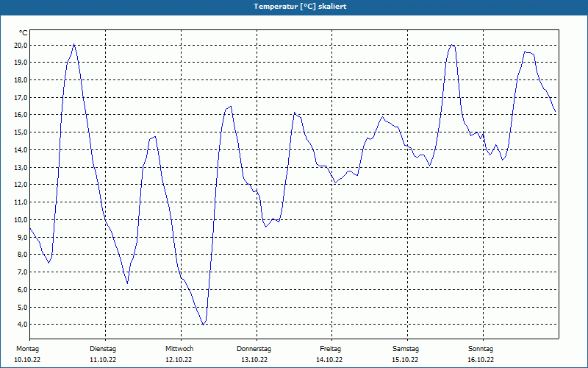588x368 pixels.
Task: Click the Donnerstag day label
Action: (254, 349)
